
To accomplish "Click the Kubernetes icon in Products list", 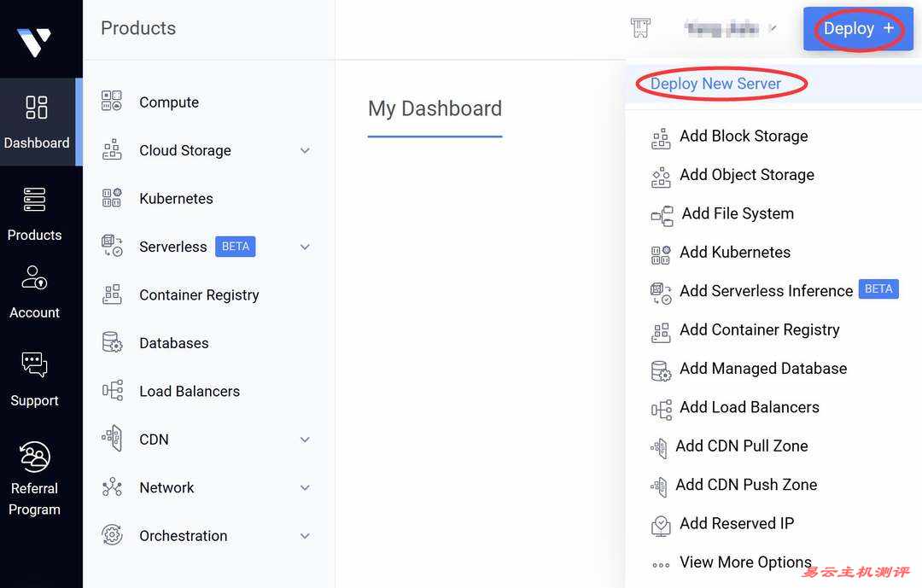I will (112, 199).
